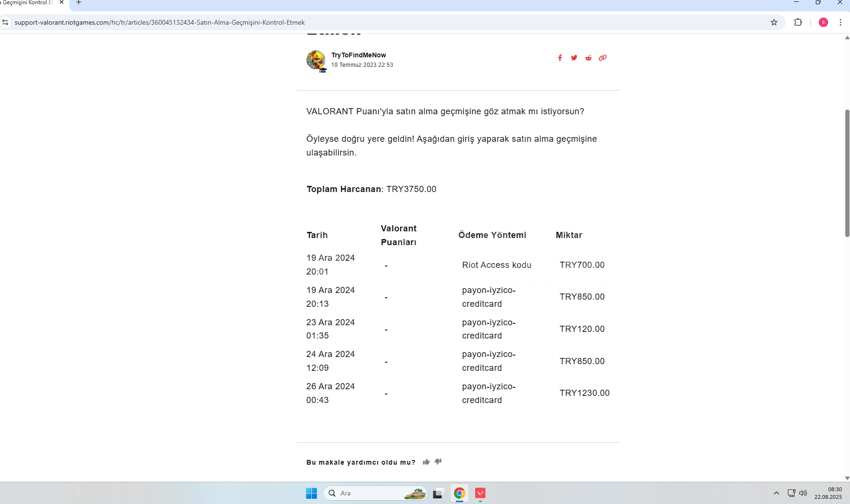Click the address bar URL
The height and width of the screenshot is (504, 850).
[x=159, y=22]
